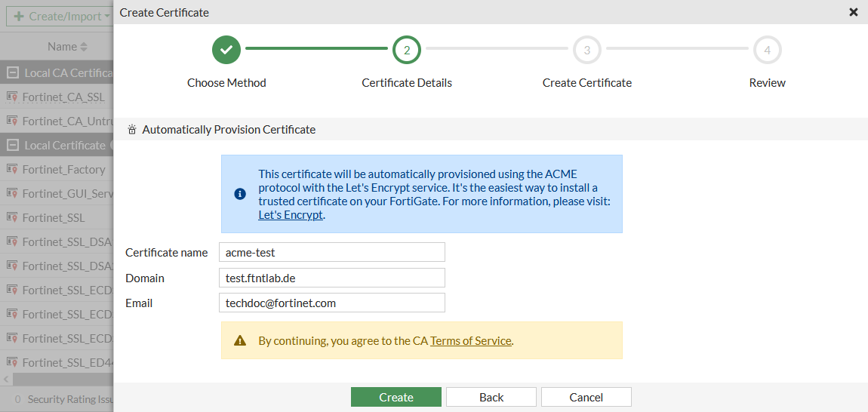Click the warning triangle icon

(x=240, y=340)
